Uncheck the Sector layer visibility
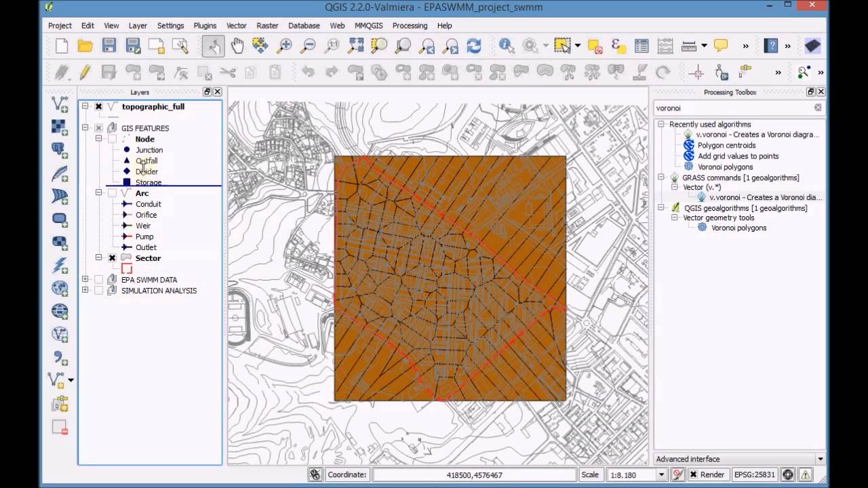Image resolution: width=868 pixels, height=488 pixels. (x=112, y=258)
